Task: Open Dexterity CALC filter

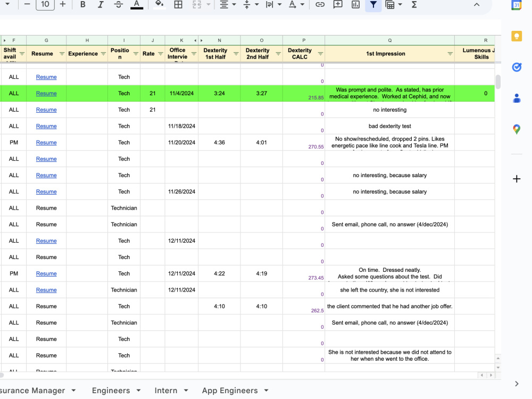Action: (x=320, y=54)
